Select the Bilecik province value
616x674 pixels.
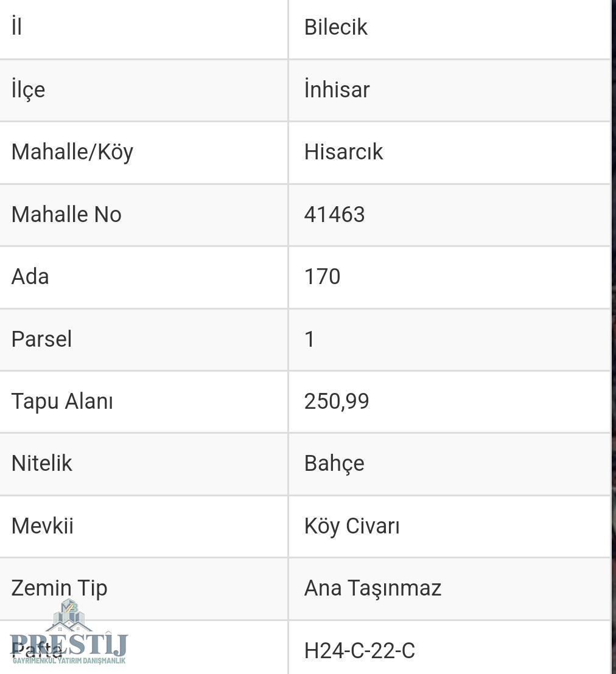coord(335,27)
